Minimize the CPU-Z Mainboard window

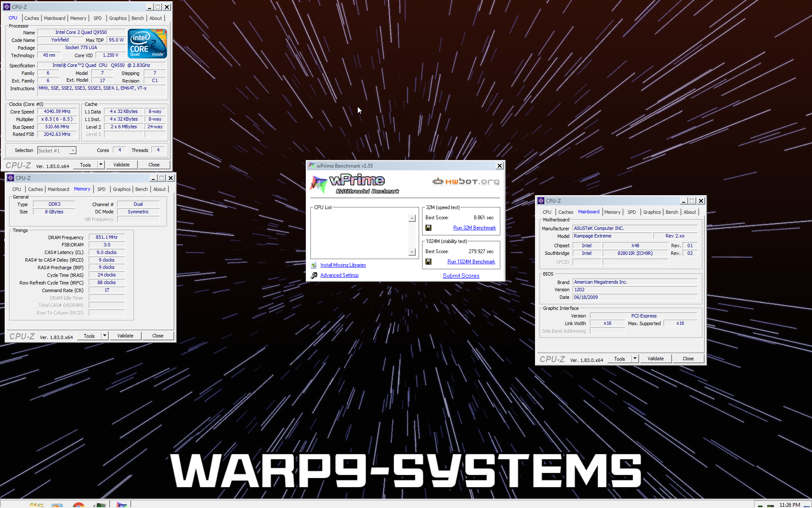683,201
